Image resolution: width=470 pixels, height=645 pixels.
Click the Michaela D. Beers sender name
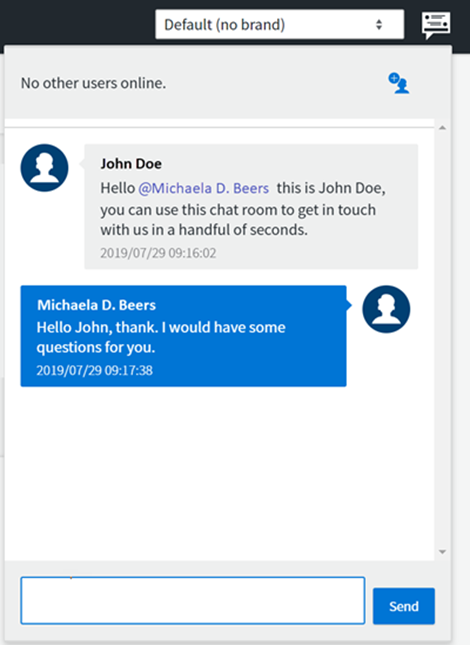point(96,305)
